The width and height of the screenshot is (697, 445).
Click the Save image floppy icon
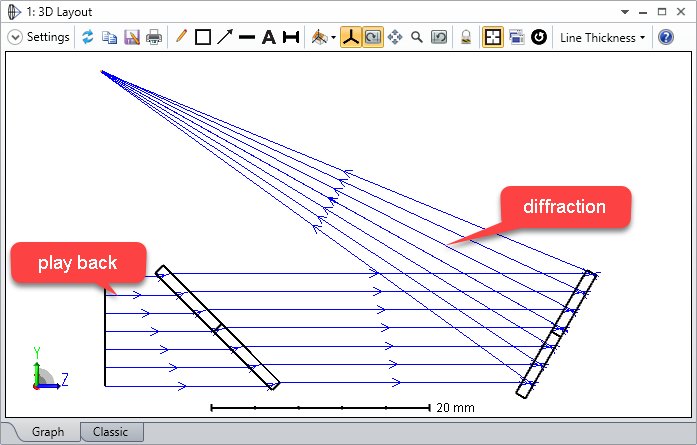tap(132, 37)
